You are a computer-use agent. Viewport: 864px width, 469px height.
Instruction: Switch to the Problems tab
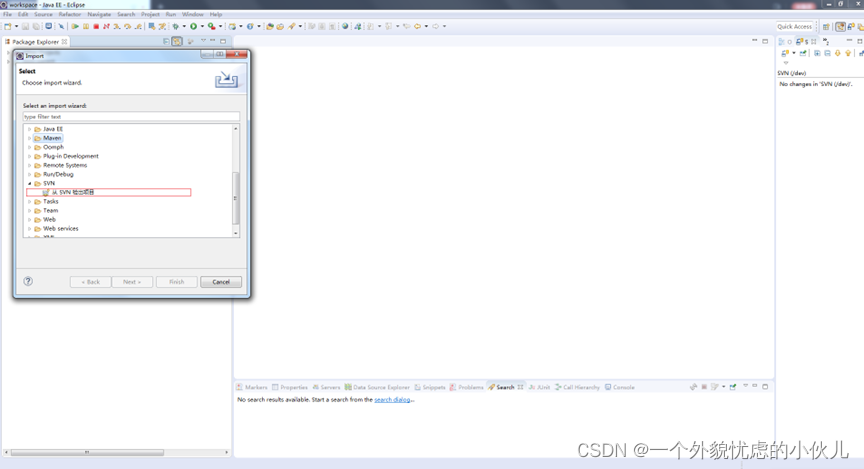pos(467,387)
